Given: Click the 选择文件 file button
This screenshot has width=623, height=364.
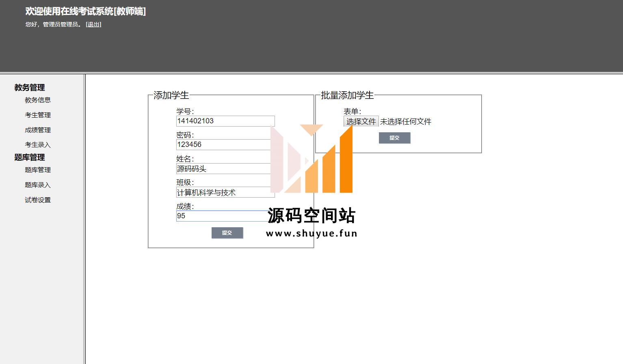Looking at the screenshot, I should pos(361,121).
